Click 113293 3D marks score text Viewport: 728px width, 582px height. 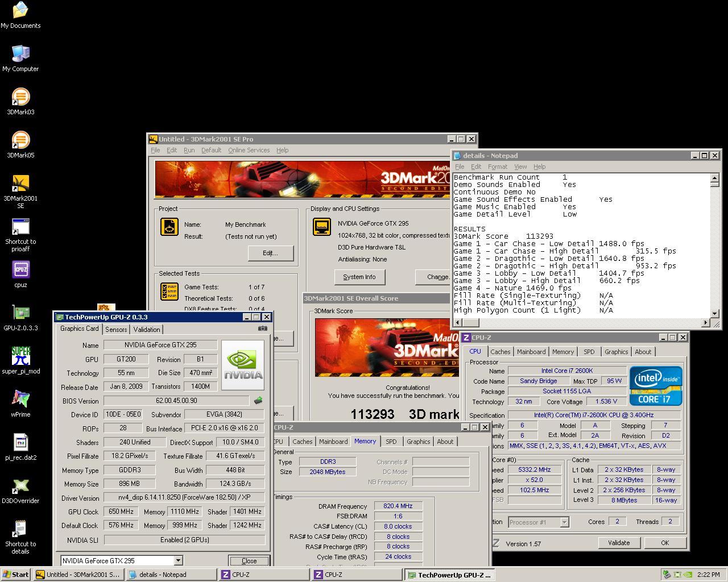click(404, 414)
